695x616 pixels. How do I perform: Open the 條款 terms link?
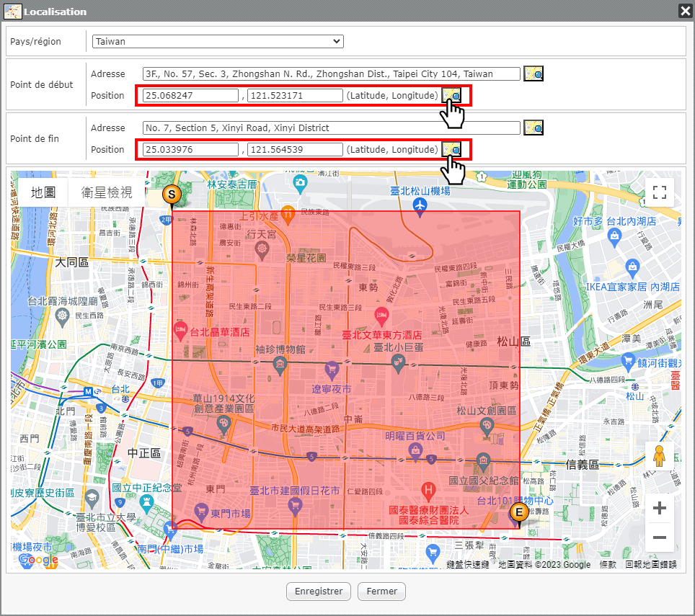click(x=607, y=565)
